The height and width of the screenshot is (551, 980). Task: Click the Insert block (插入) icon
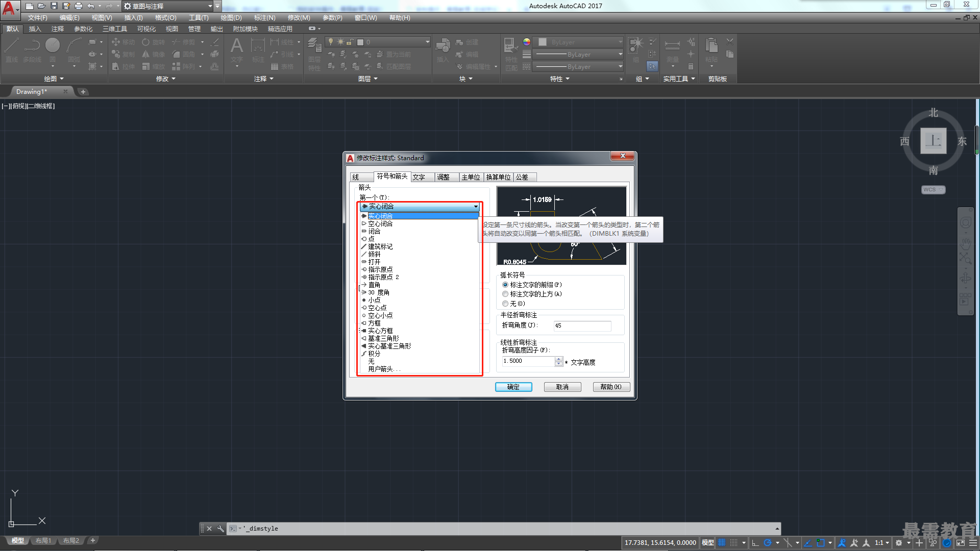click(x=443, y=50)
